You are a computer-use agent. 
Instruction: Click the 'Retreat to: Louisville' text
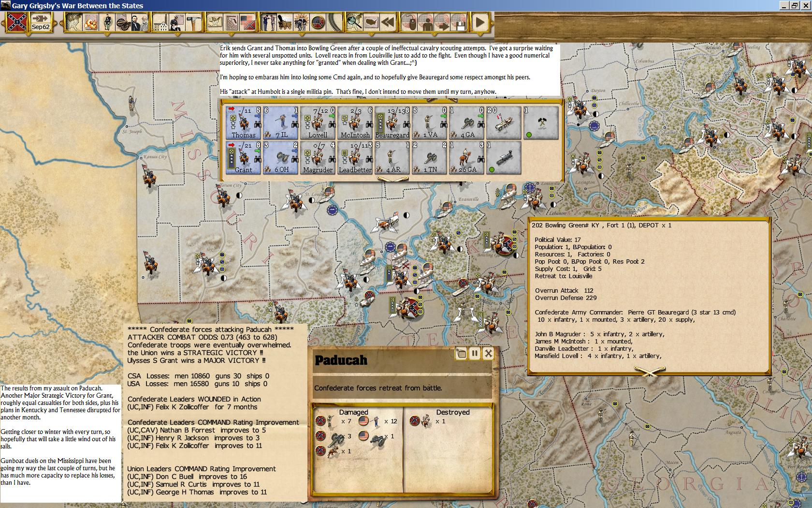pos(563,276)
